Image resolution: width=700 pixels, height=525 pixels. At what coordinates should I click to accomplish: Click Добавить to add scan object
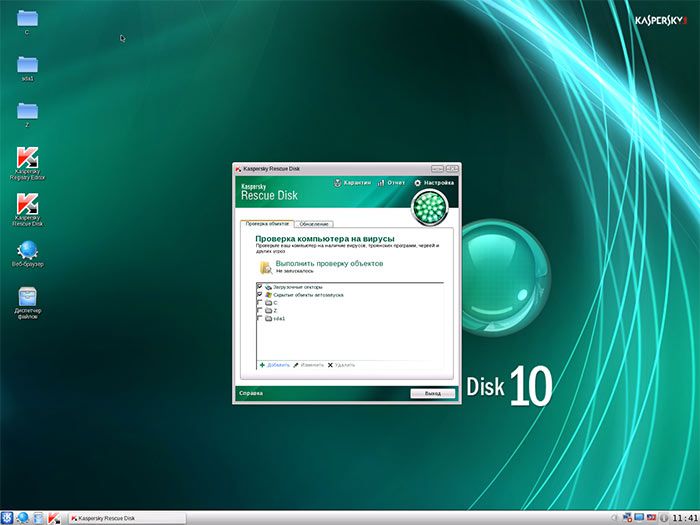click(x=275, y=365)
